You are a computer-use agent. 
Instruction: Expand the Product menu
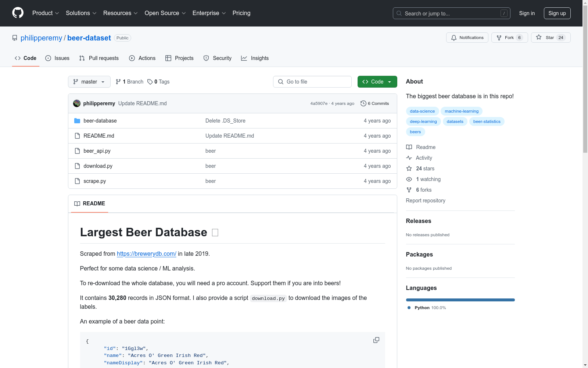46,13
